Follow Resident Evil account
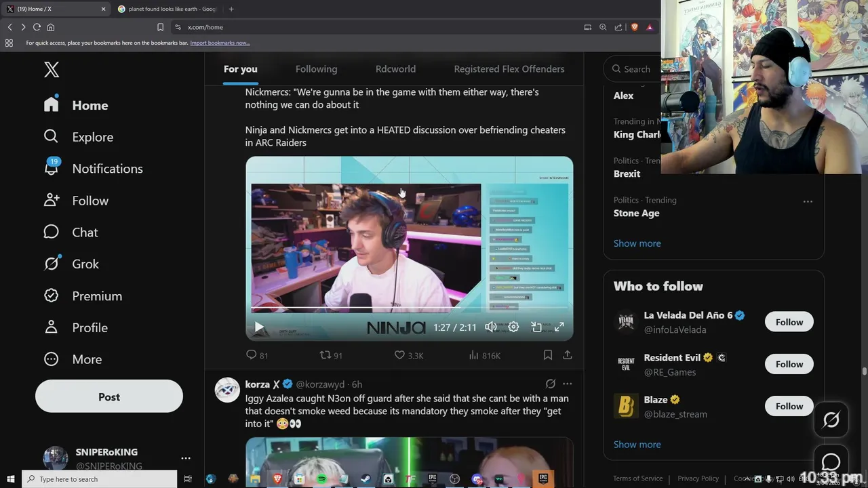The image size is (868, 488). 789,364
